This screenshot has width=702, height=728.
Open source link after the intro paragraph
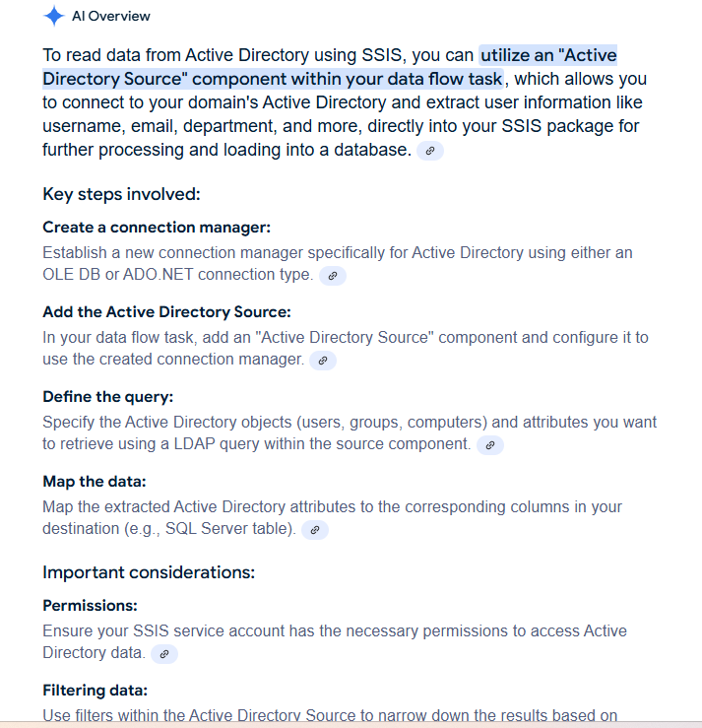click(x=430, y=152)
